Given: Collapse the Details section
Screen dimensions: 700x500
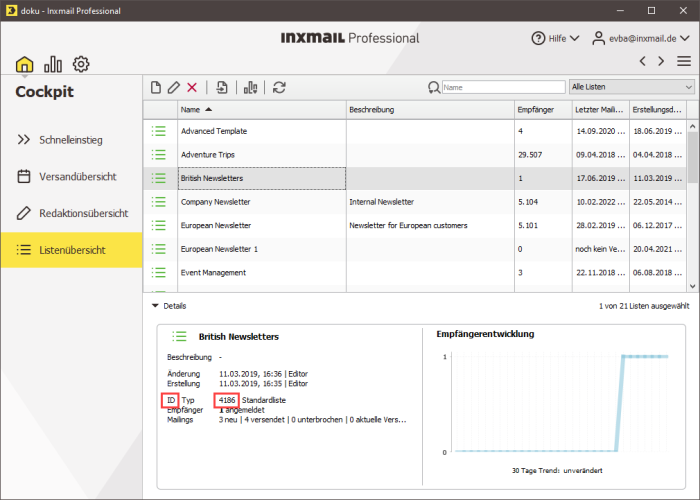Looking at the screenshot, I should [x=155, y=306].
